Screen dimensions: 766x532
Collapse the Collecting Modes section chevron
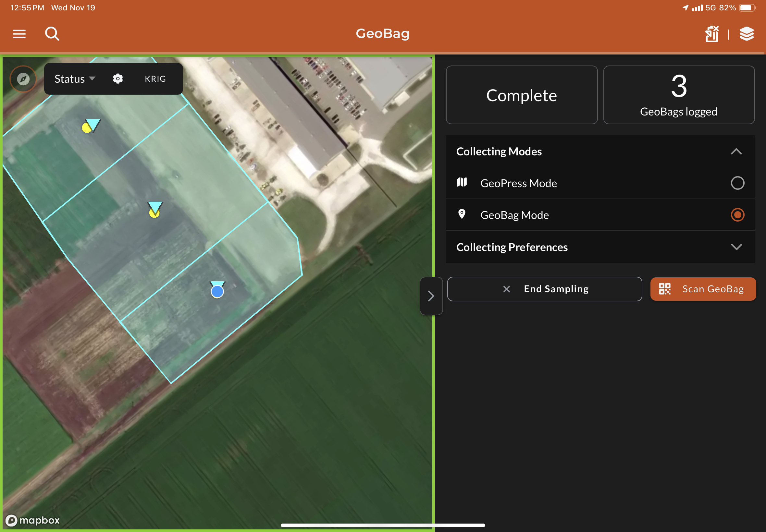736,152
